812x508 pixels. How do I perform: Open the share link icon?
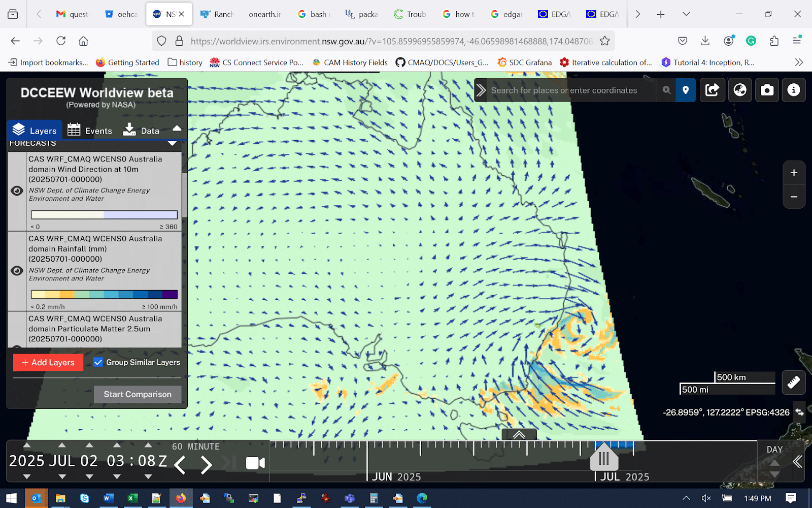tap(713, 90)
